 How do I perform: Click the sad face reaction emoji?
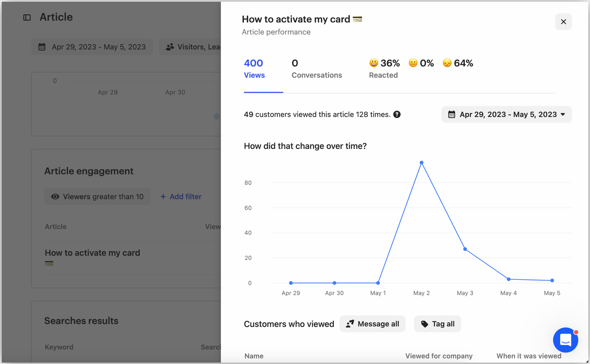tap(447, 63)
